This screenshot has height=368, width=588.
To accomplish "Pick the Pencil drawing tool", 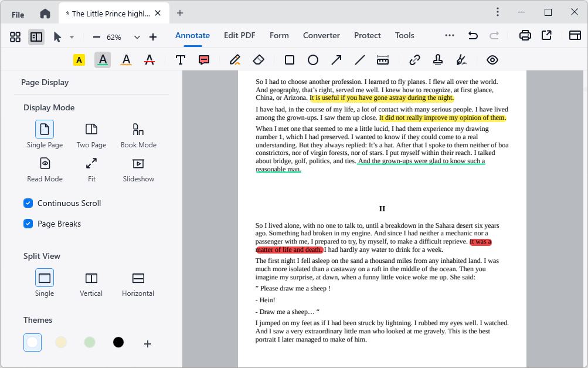I will click(x=234, y=59).
